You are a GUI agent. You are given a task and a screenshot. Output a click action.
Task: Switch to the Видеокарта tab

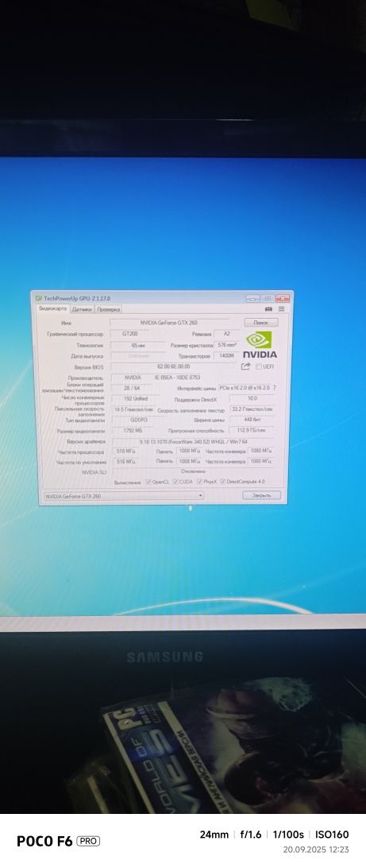(53, 309)
